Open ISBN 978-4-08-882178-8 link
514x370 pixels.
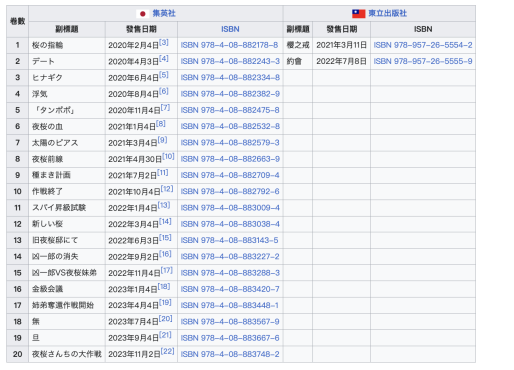229,45
